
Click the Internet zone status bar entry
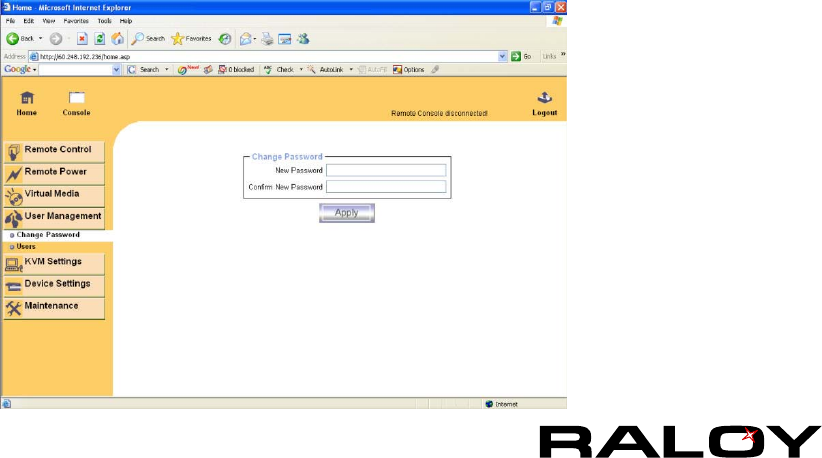(502, 404)
